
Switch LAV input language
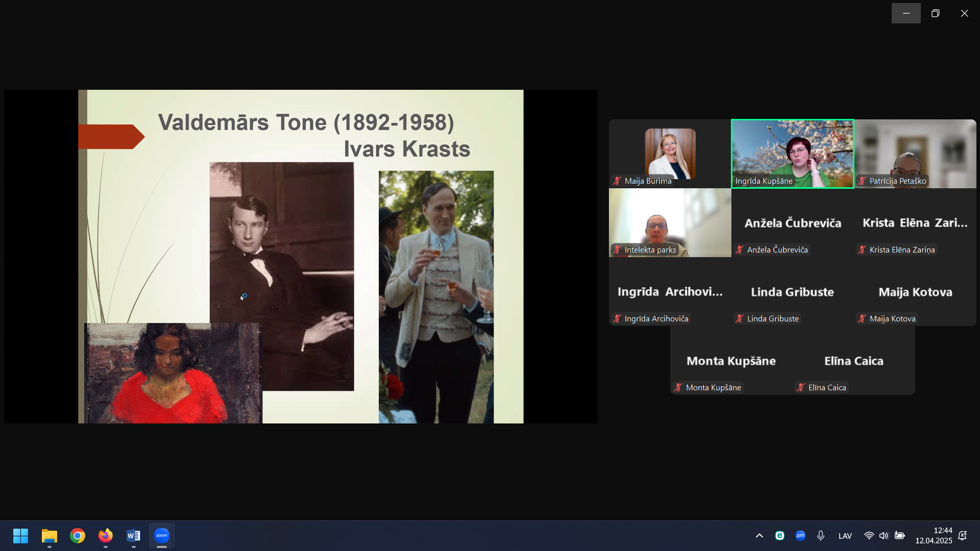pos(845,536)
